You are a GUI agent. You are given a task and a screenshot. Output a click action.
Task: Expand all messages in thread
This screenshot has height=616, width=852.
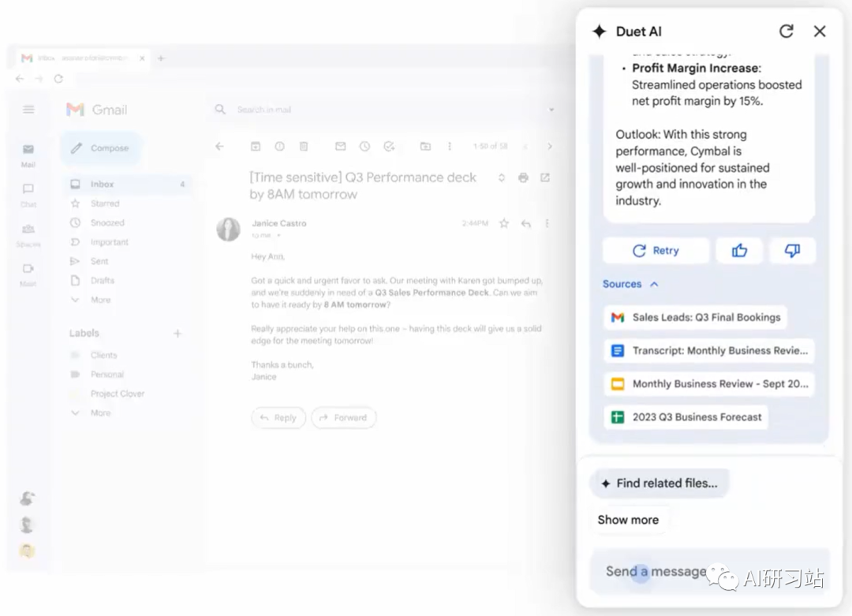pos(502,177)
